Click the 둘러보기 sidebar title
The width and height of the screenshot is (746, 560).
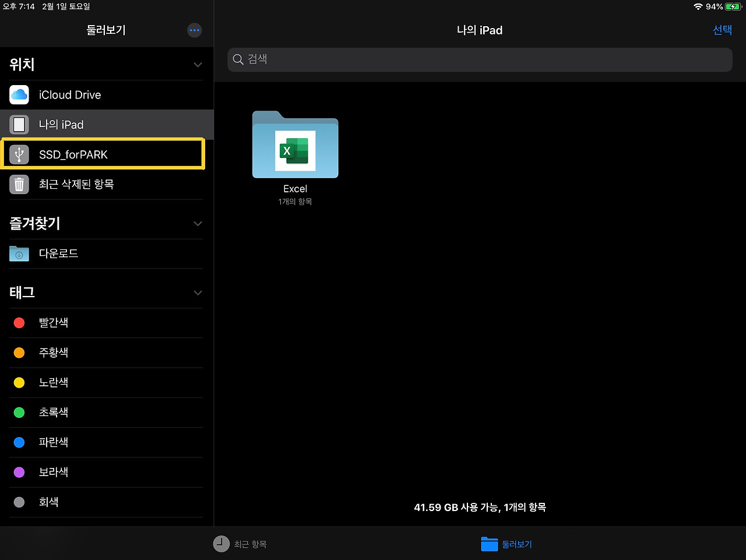coord(106,30)
